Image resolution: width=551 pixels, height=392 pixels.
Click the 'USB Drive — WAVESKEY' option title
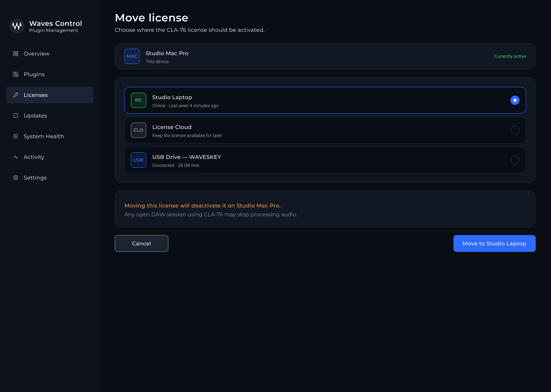point(187,157)
